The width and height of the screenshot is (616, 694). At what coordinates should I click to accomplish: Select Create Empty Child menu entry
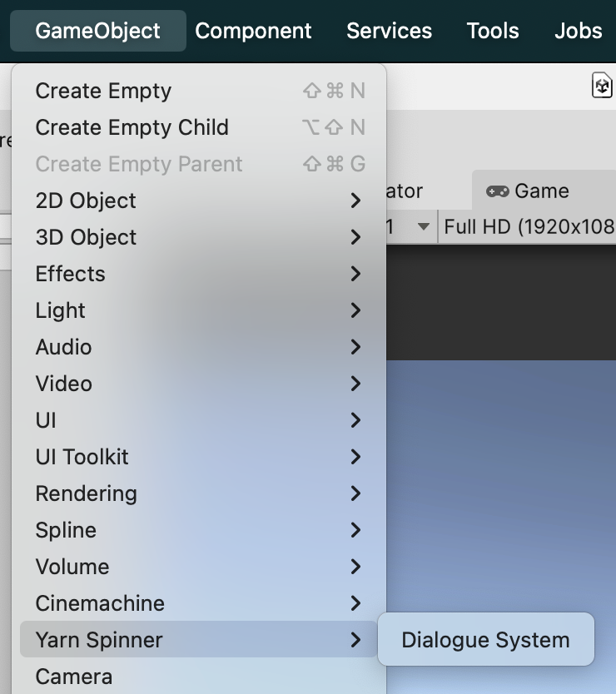pyautogui.click(x=132, y=127)
